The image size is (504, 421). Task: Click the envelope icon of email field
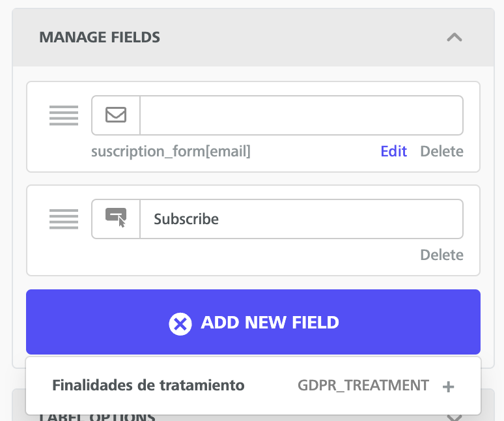(116, 115)
